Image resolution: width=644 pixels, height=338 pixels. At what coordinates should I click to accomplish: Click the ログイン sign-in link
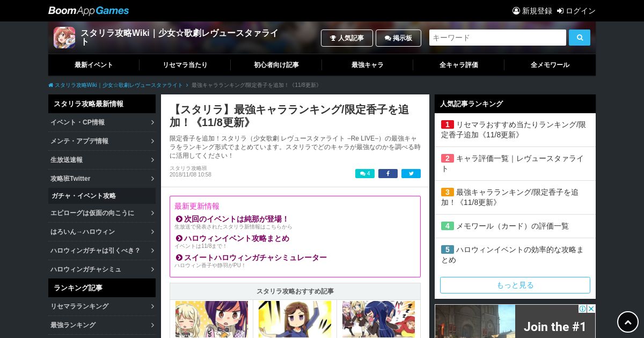tap(576, 11)
